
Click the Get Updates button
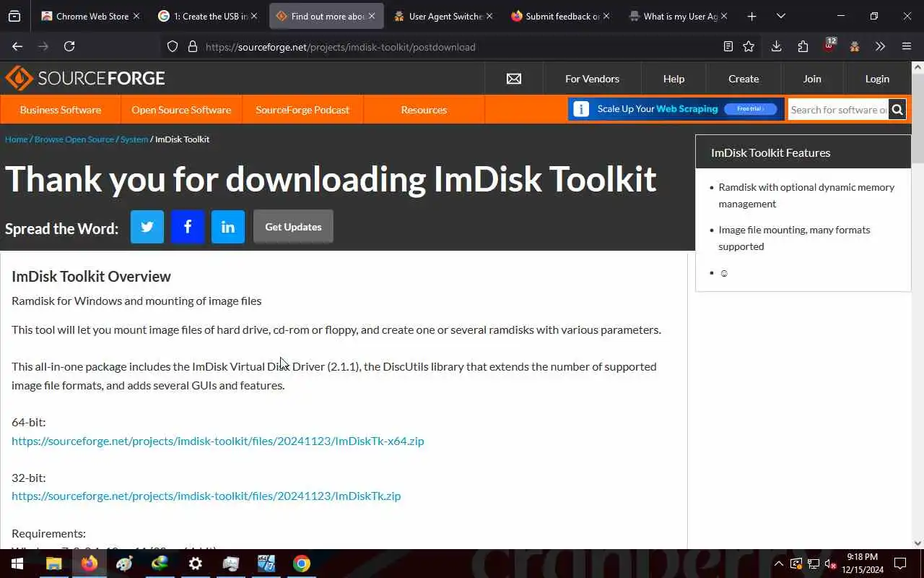click(293, 227)
